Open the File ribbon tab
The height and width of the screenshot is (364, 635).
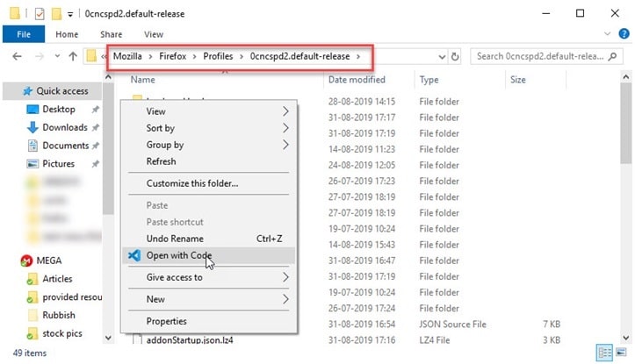[24, 34]
